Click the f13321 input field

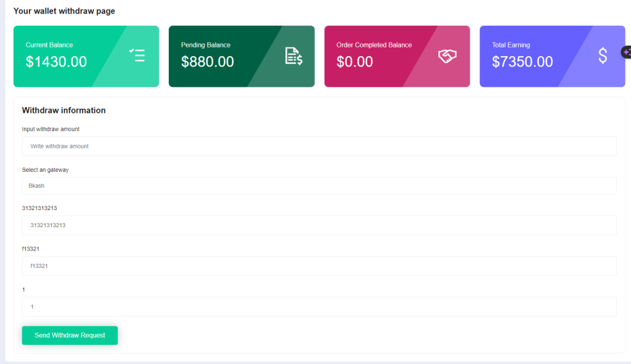coord(319,266)
